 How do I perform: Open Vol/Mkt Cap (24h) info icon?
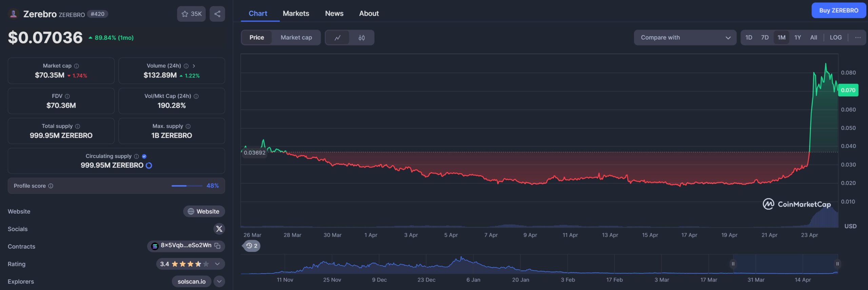[x=196, y=96]
